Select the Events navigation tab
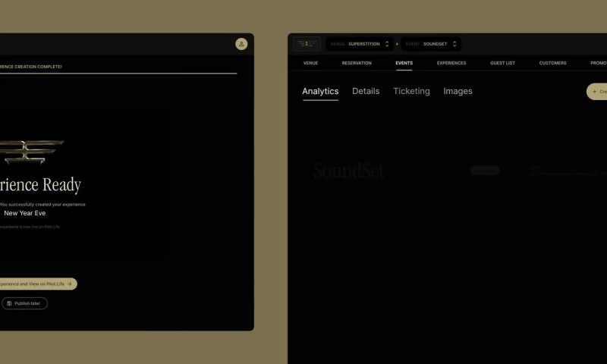This screenshot has width=607, height=364. [x=404, y=63]
